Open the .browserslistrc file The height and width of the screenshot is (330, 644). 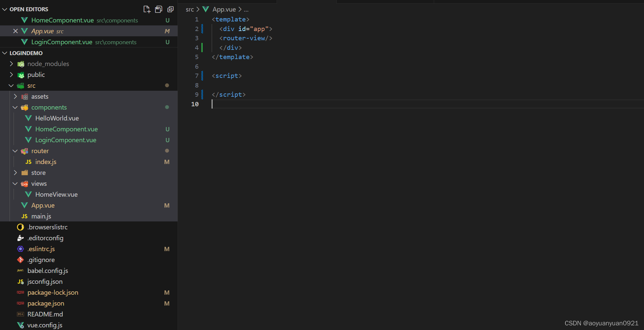89,227
